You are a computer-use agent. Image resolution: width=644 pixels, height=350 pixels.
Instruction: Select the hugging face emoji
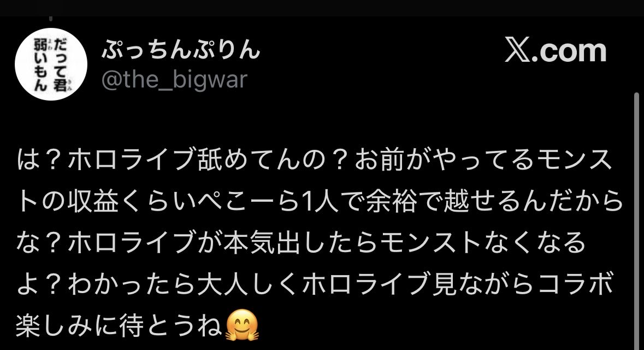pyautogui.click(x=243, y=325)
